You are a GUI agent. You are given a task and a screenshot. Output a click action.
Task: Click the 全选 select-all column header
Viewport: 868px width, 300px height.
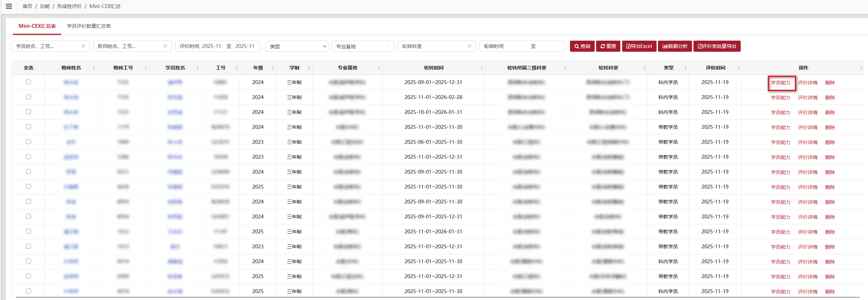(x=29, y=68)
